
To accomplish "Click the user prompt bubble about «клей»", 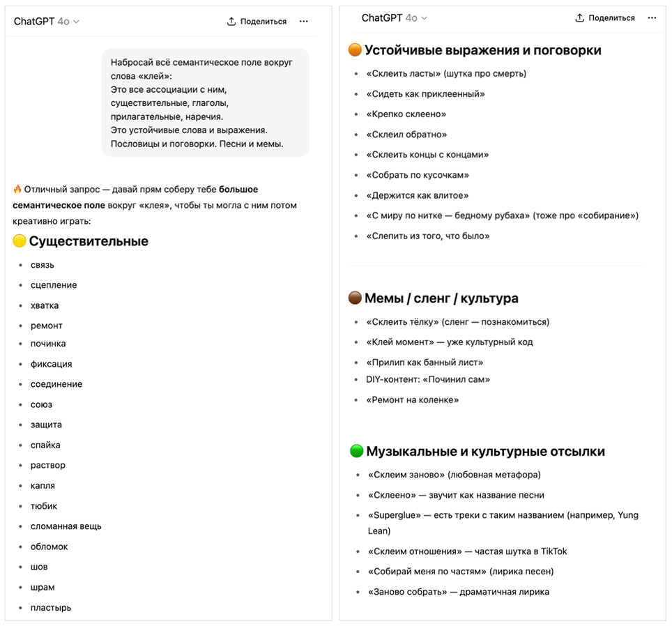I will (206, 102).
